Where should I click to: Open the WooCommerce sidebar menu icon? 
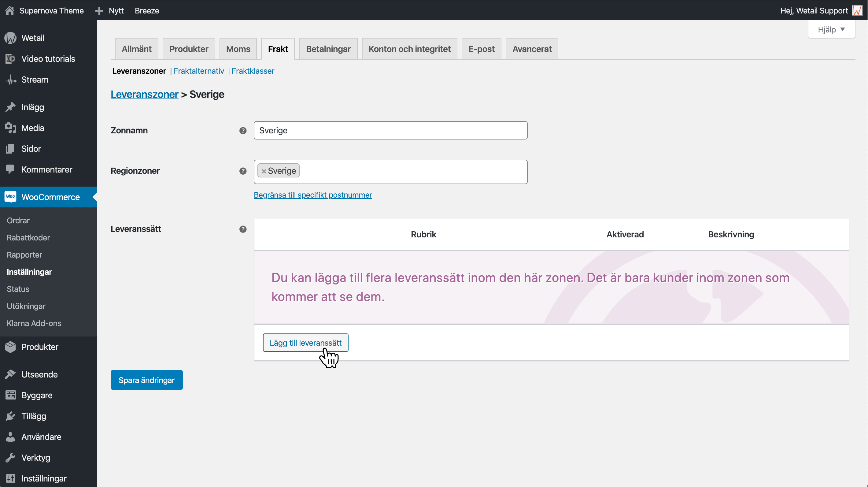[x=10, y=197]
